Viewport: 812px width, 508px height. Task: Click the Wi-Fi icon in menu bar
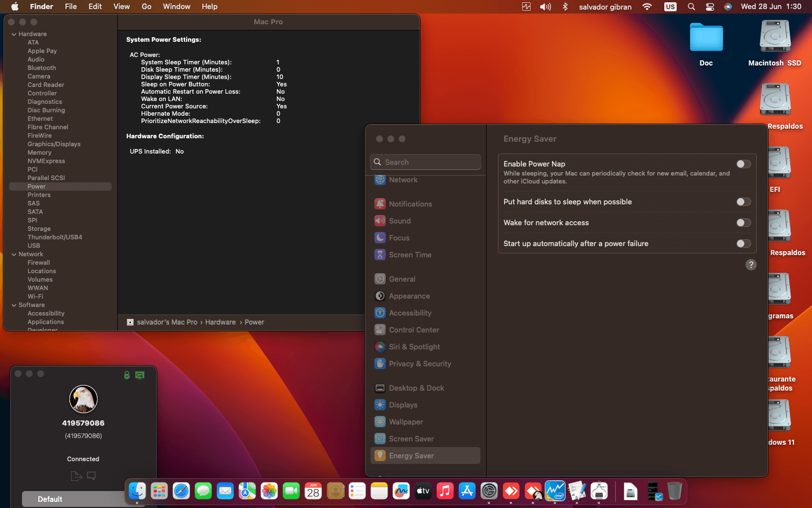tap(647, 7)
